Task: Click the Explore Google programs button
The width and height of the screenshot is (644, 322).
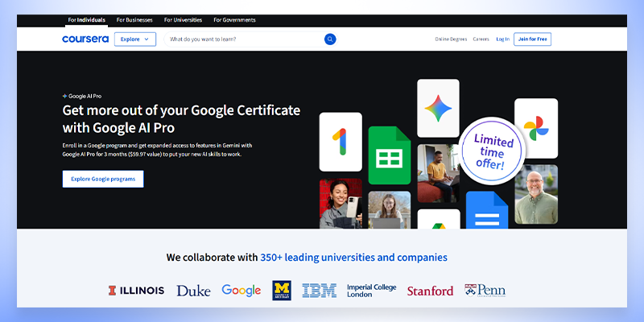Action: pyautogui.click(x=103, y=179)
